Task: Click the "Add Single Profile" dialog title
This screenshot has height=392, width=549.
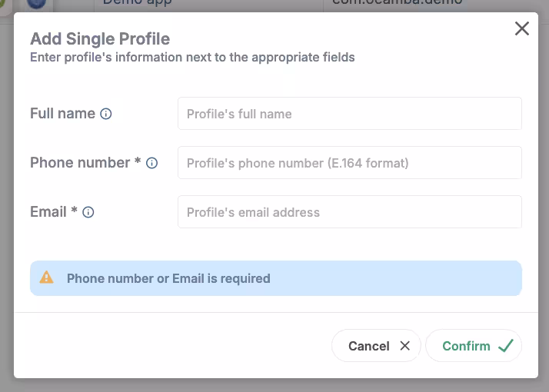Action: point(100,38)
